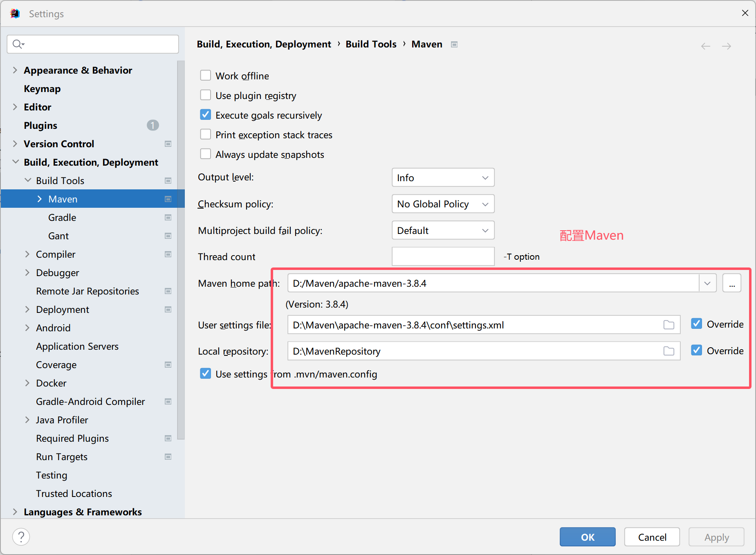This screenshot has width=756, height=555.
Task: Click the Thread count input field
Action: tap(443, 256)
